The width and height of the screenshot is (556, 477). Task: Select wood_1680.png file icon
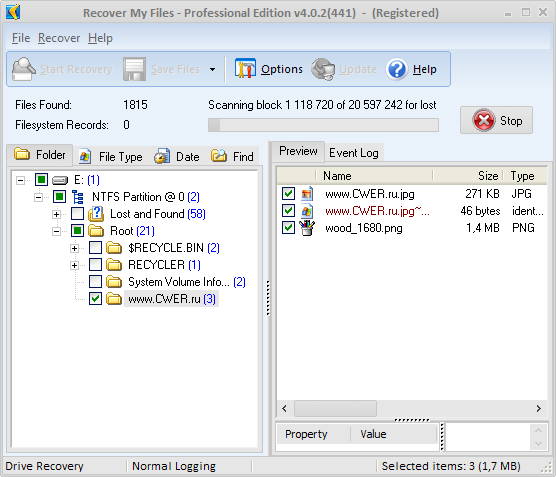tap(307, 228)
